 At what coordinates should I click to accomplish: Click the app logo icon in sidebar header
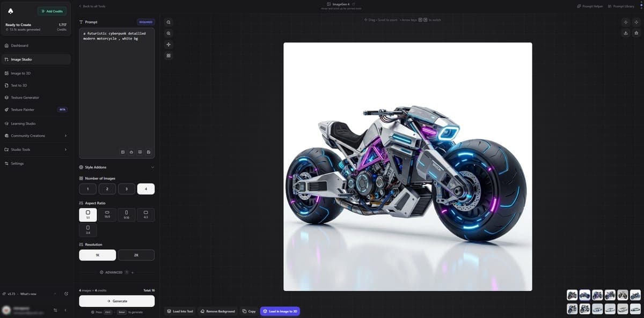point(11,11)
